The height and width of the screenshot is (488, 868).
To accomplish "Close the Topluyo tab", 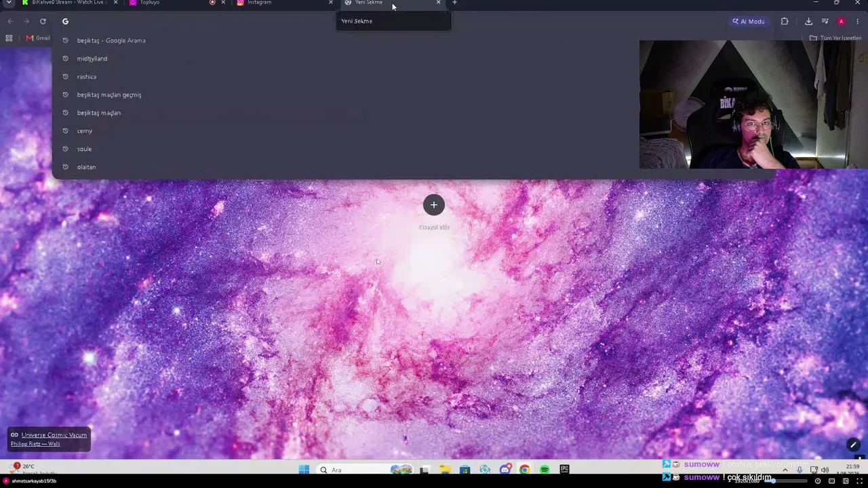I will tap(223, 3).
